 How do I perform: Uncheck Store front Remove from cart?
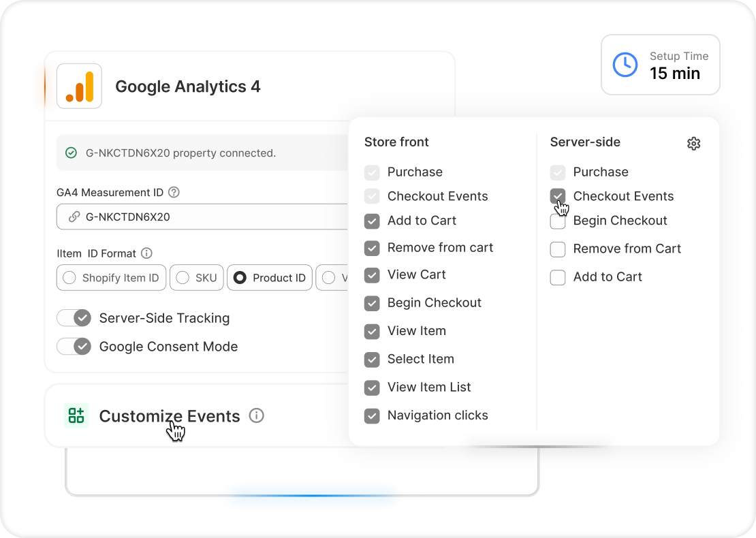point(372,248)
